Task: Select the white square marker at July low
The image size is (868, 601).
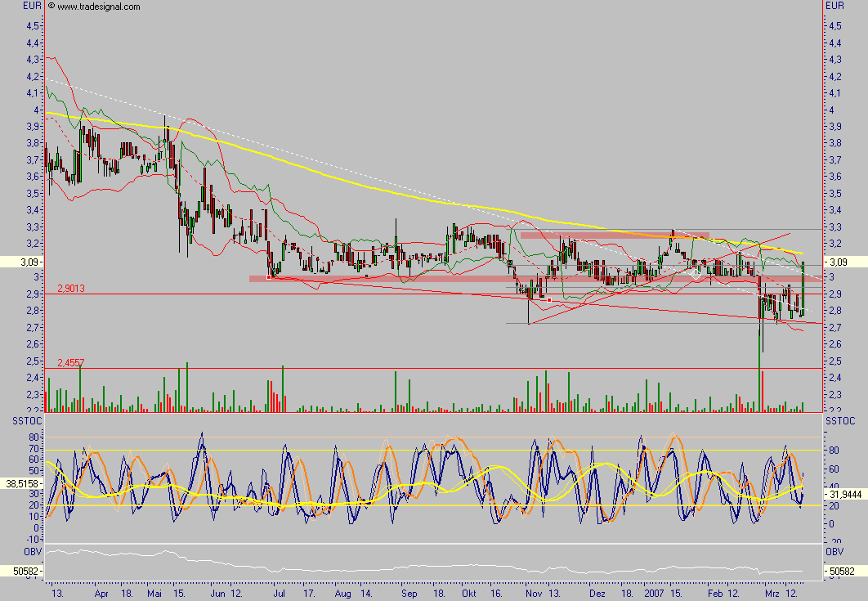Action: [x=269, y=277]
